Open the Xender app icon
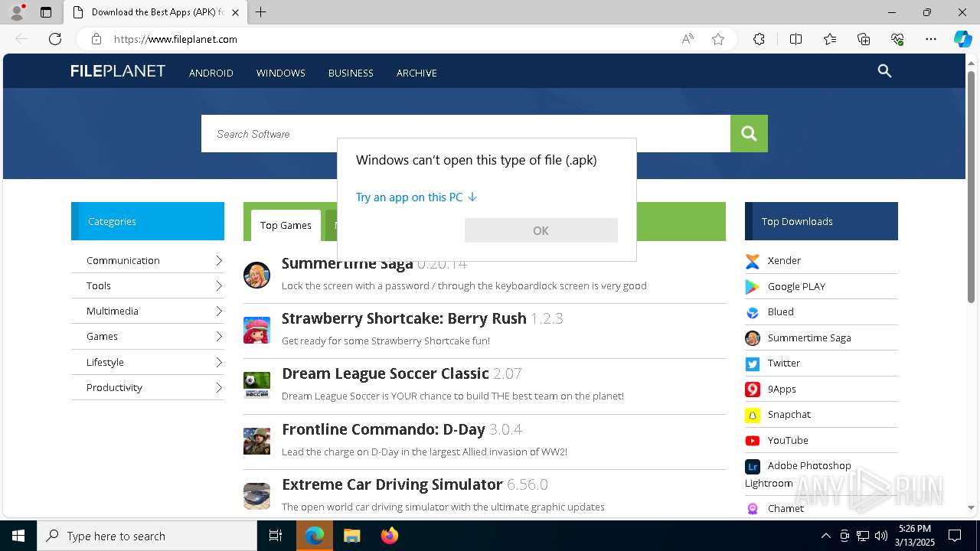This screenshot has height=551, width=980. 753,262
